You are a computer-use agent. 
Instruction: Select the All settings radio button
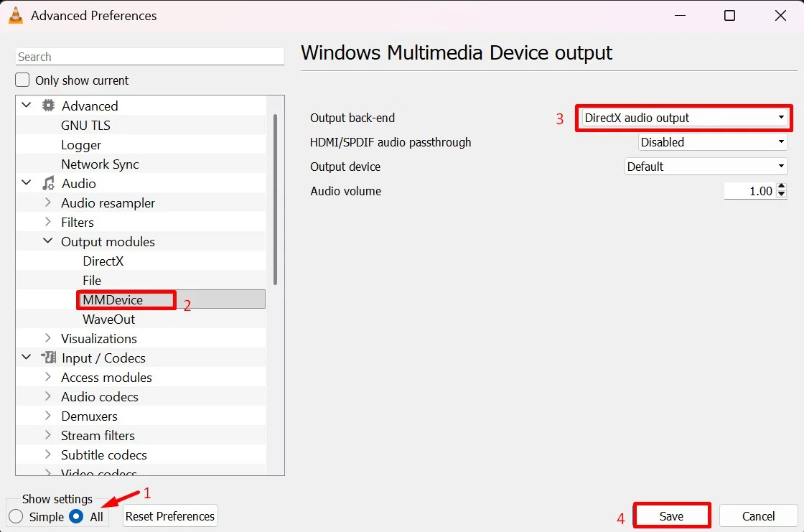pyautogui.click(x=76, y=516)
